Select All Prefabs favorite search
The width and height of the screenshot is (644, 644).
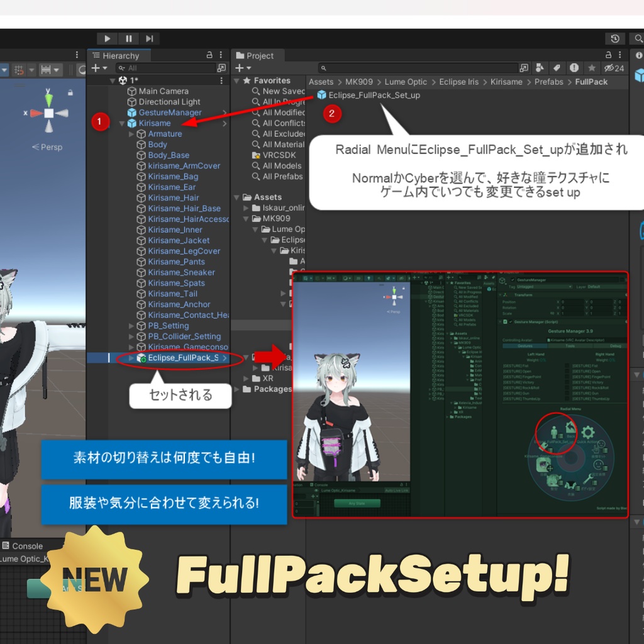[277, 177]
